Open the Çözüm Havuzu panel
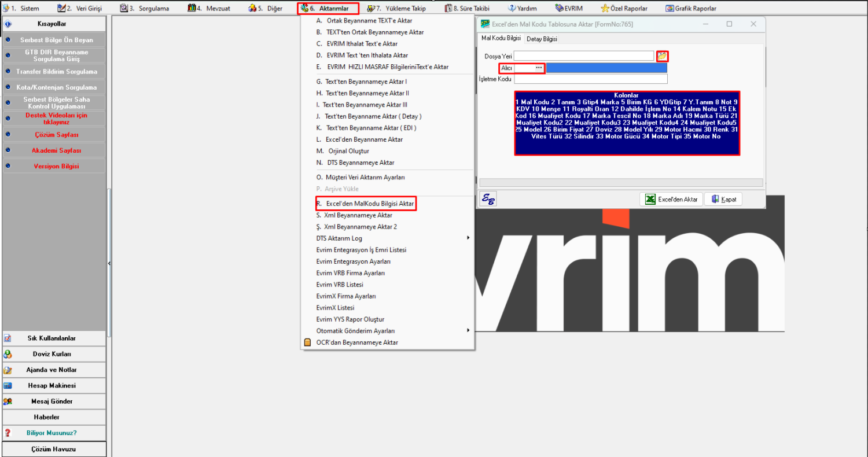 point(54,449)
